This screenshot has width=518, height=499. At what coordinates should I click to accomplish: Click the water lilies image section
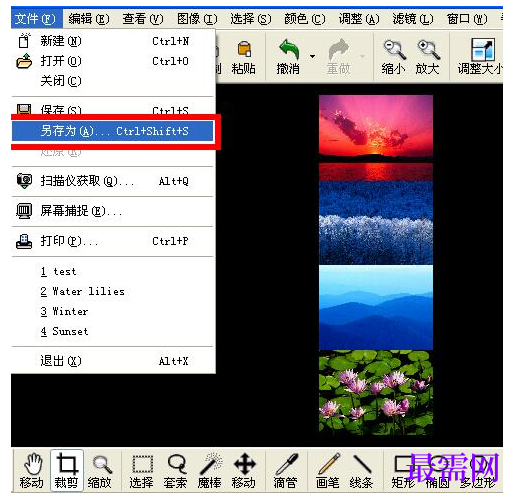(376, 392)
